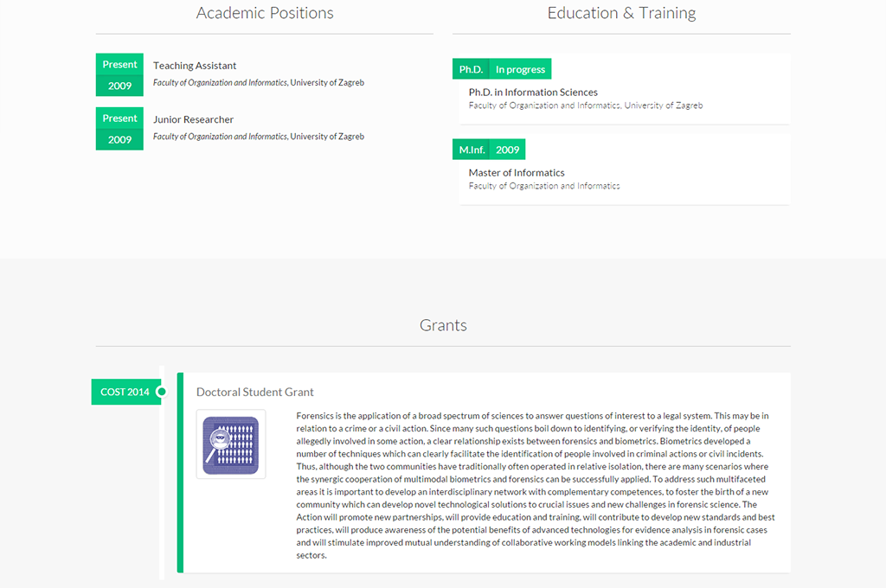Open the Doctoral Student Grant title
The height and width of the screenshot is (588, 886).
click(254, 392)
